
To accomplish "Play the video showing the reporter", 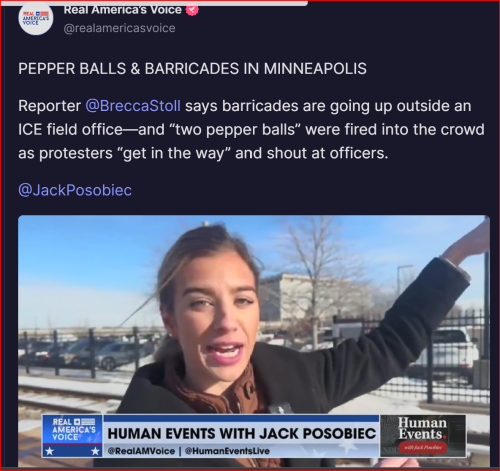I will pyautogui.click(x=254, y=341).
